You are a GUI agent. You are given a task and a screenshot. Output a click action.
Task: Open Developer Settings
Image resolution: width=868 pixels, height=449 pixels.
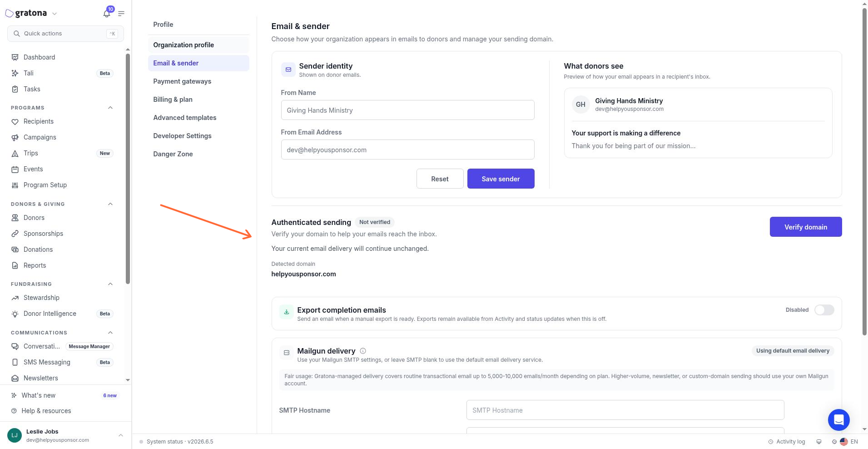[x=198, y=136]
